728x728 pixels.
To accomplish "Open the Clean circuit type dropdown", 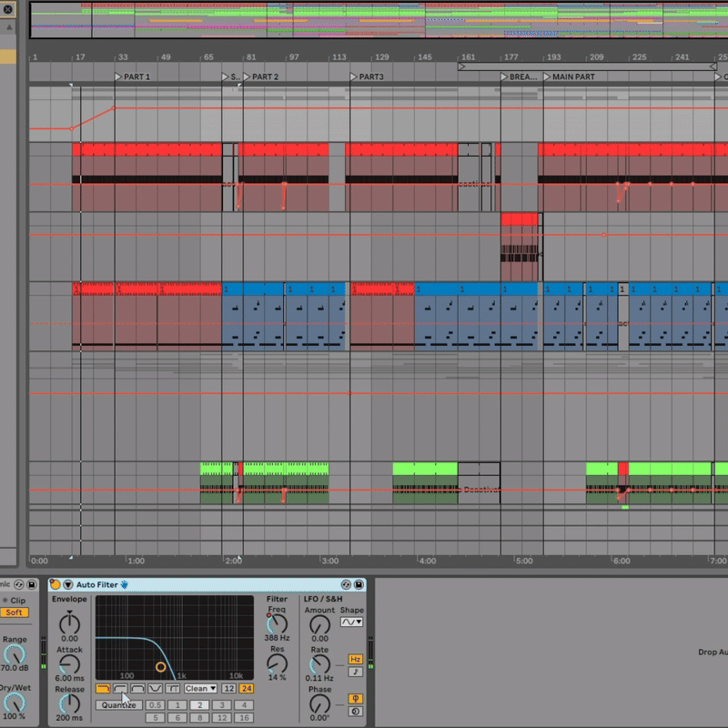I will 200,689.
